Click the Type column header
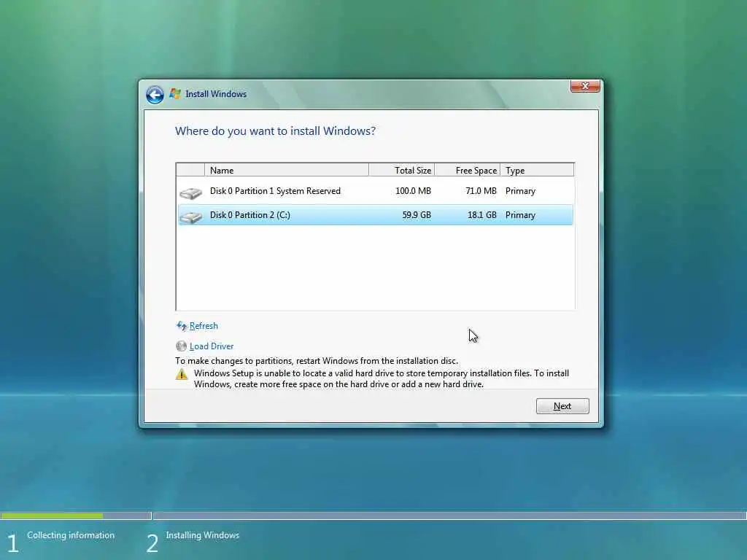The image size is (747, 560). point(537,170)
